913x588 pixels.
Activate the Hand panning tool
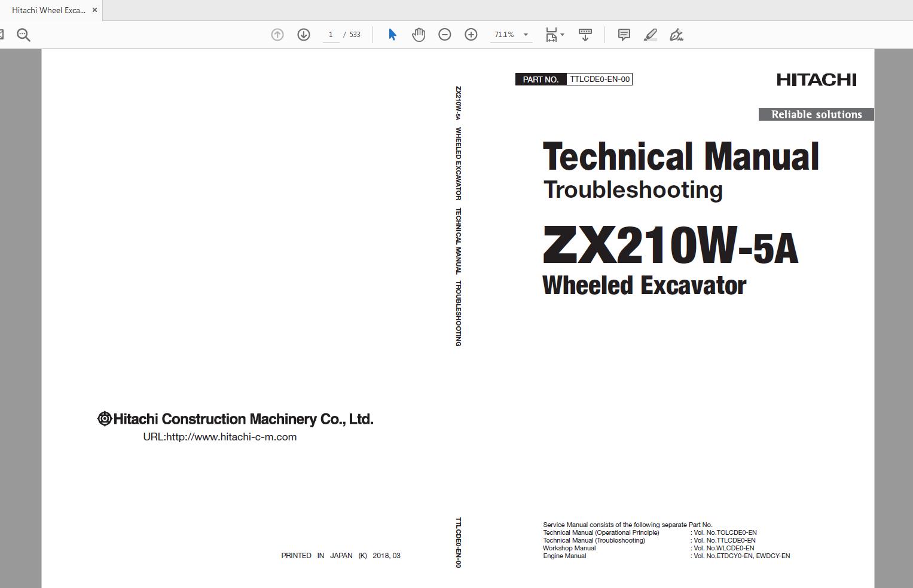click(419, 34)
